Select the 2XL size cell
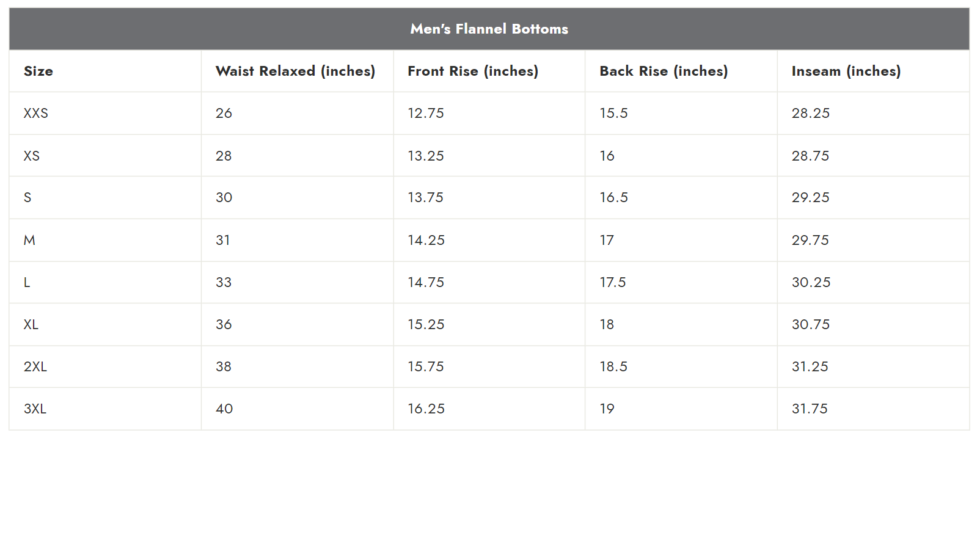Screen dimensions: 980x560 [x=35, y=366]
